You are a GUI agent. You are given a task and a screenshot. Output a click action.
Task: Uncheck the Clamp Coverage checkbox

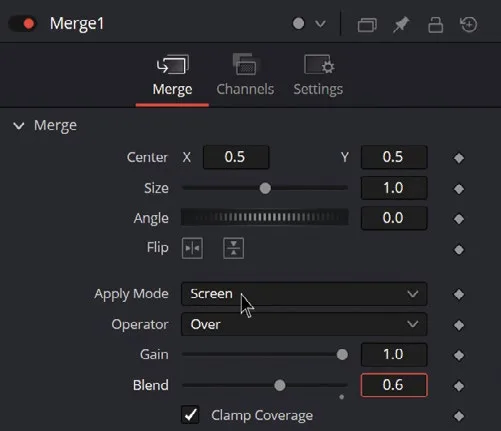pos(190,415)
